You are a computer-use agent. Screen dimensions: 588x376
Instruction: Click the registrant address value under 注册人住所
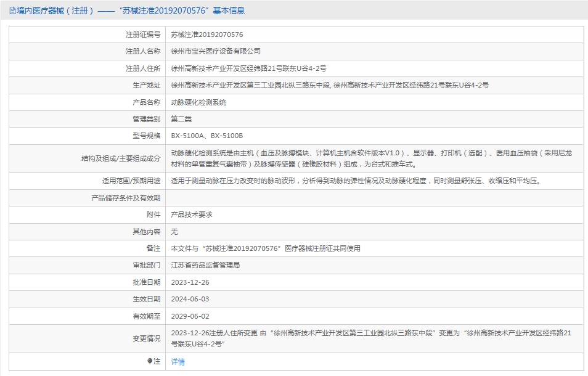coord(248,68)
